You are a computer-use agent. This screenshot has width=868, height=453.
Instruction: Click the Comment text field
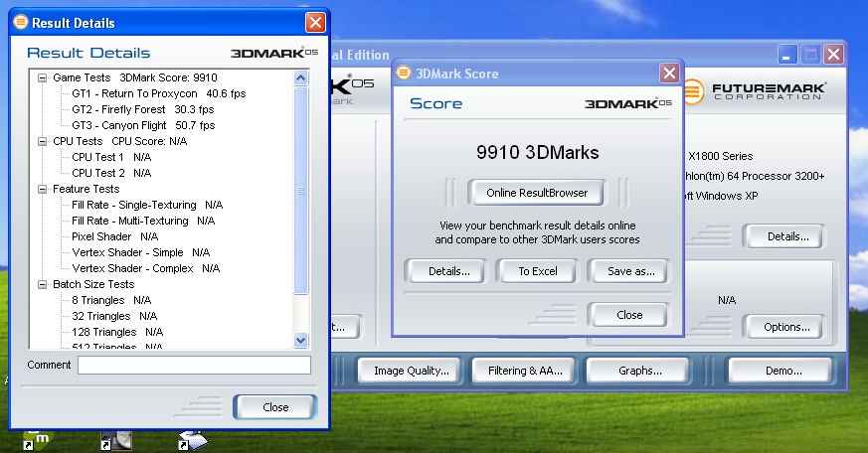(x=194, y=366)
